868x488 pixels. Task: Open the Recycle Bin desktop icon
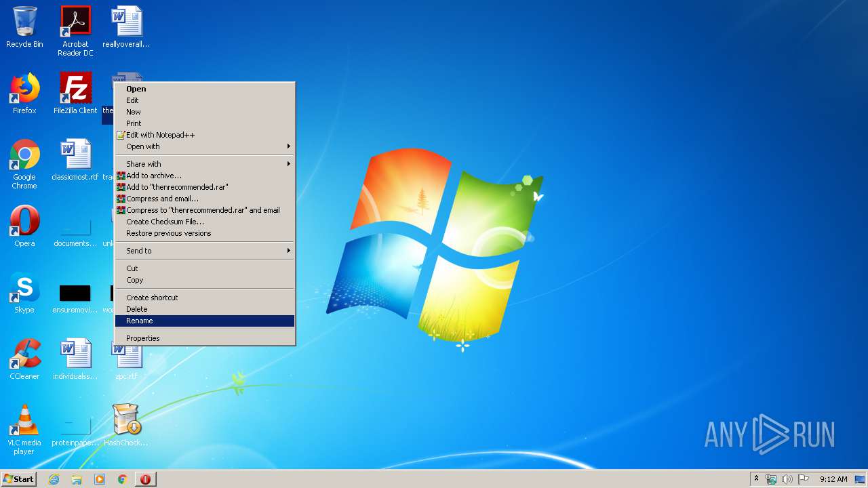24,27
